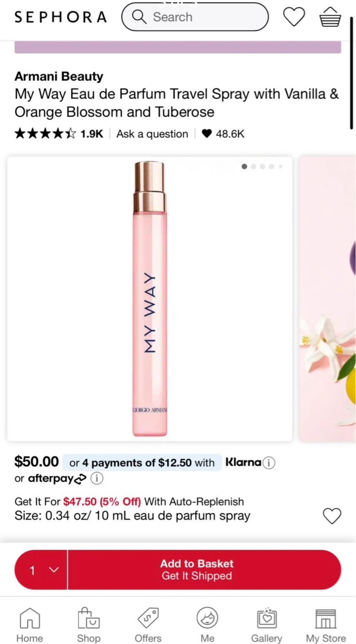Toggle the love heart beside size

[x=332, y=516]
